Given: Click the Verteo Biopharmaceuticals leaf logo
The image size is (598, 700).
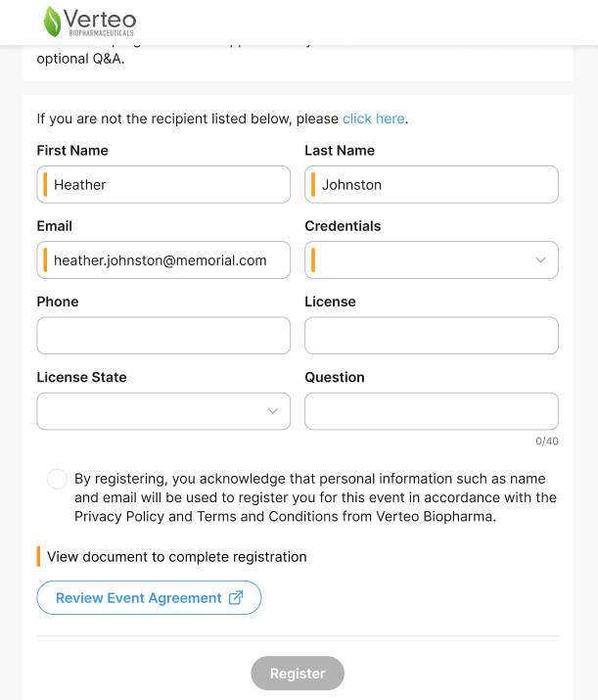Looking at the screenshot, I should coord(52,21).
